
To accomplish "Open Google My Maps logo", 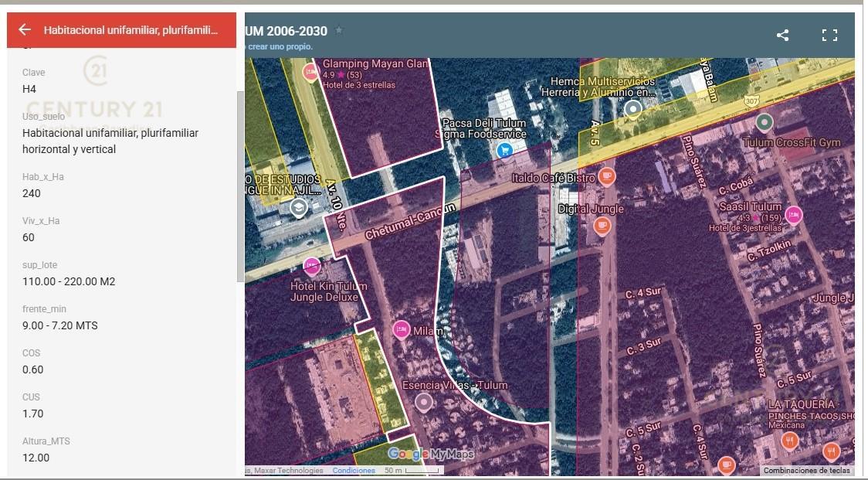I will 430,454.
